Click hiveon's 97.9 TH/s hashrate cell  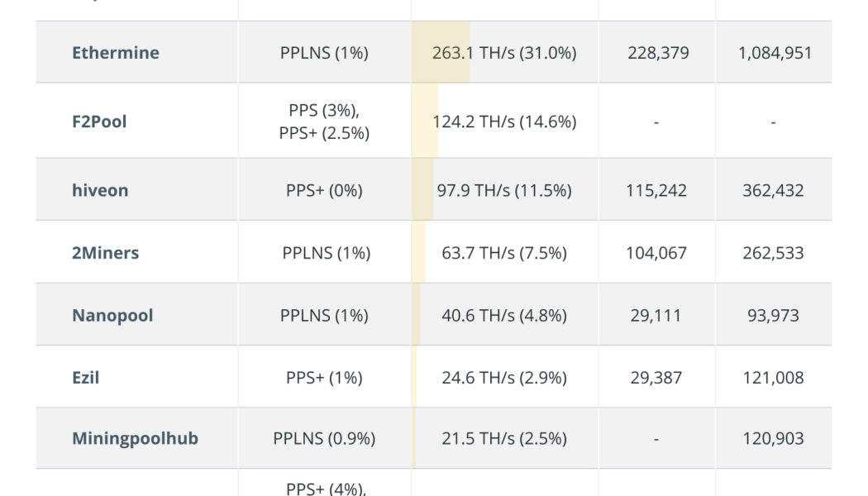click(x=503, y=190)
